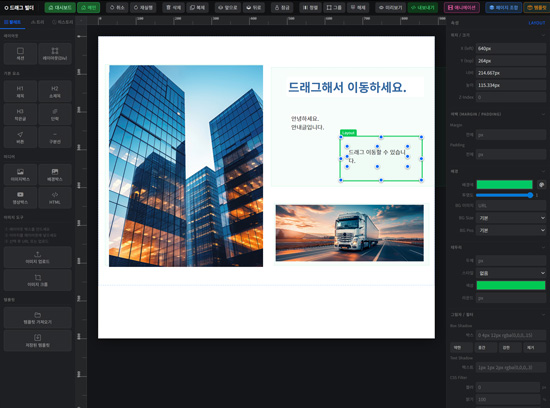Add an H1 제목 heading element
The width and height of the screenshot is (550, 408).
coord(20,92)
